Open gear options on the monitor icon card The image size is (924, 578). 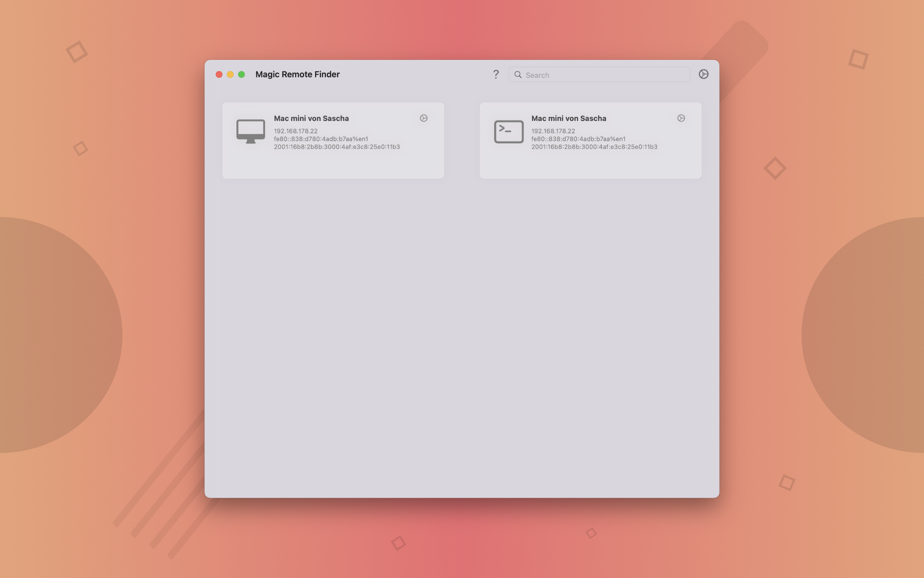point(423,118)
